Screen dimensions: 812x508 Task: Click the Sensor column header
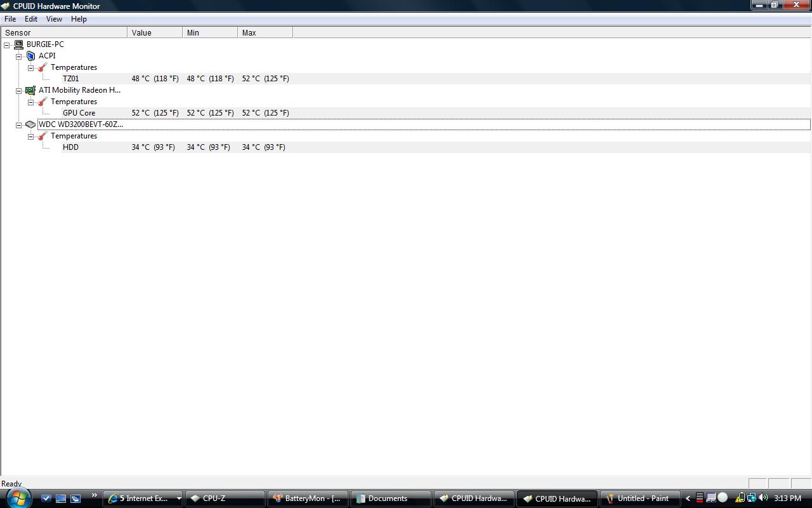(x=64, y=32)
